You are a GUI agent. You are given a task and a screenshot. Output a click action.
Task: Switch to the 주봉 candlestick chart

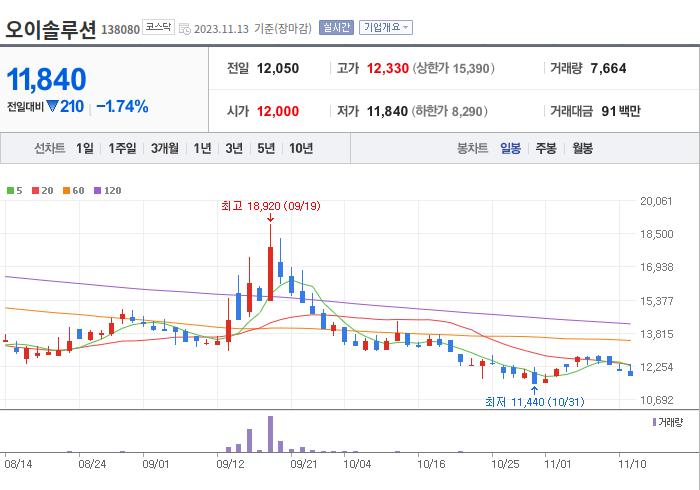(546, 148)
